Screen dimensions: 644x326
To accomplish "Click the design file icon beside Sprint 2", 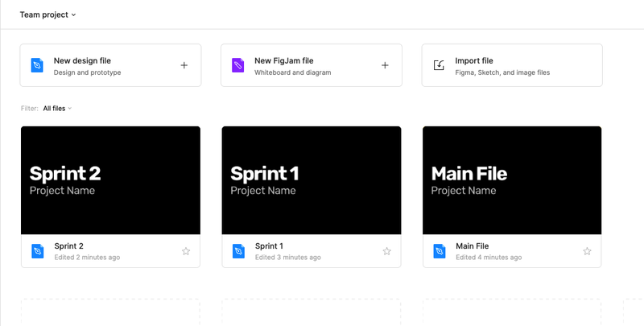I will (x=38, y=251).
